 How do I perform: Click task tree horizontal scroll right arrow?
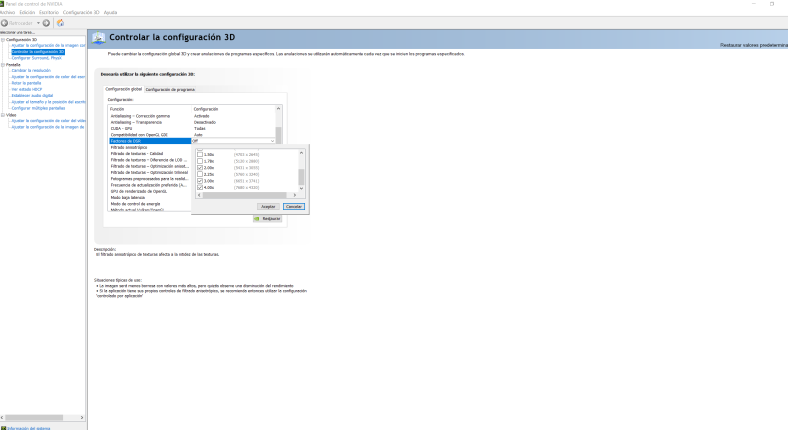tap(82, 417)
